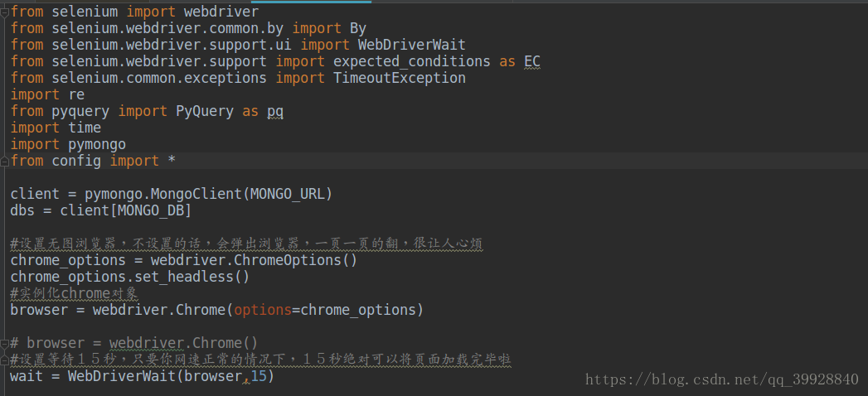Click the 实例化chrome对象 comment
Screen dimensions: 868x396
74,293
